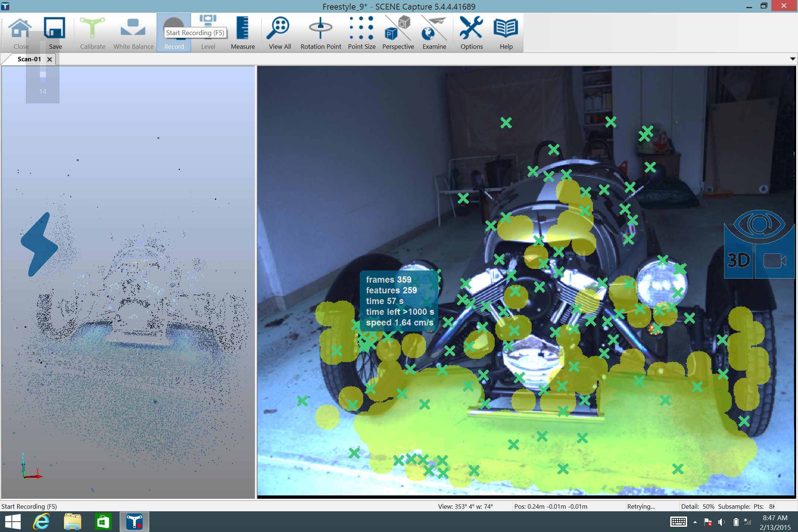This screenshot has width=798, height=532.
Task: Select the Scan-01 tab
Action: (x=29, y=59)
